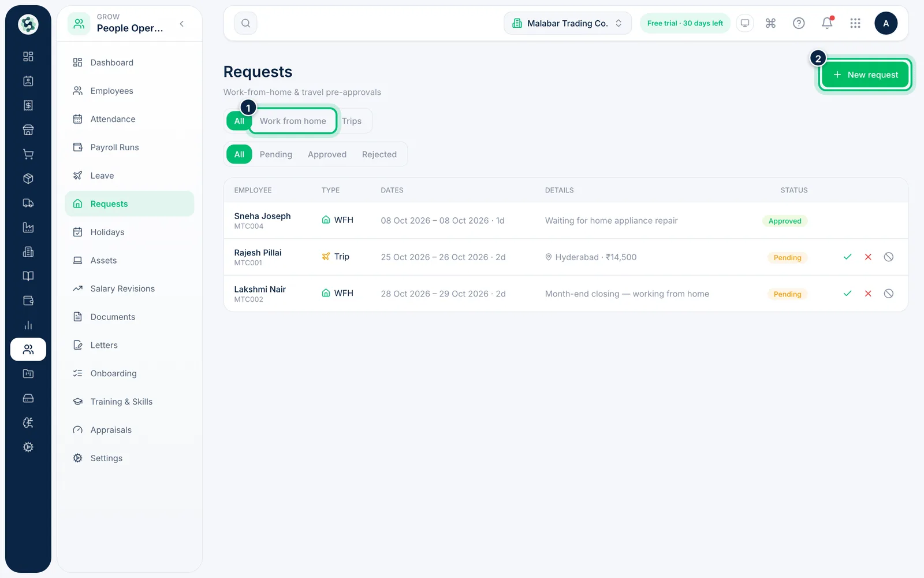
Task: Open Appraisals in sidebar
Action: (x=129, y=430)
